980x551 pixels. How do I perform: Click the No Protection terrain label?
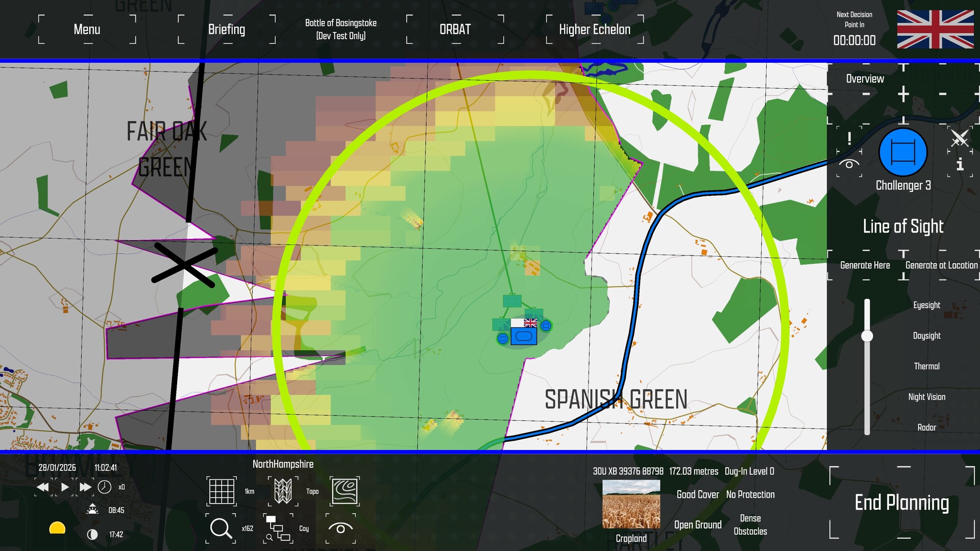click(750, 494)
